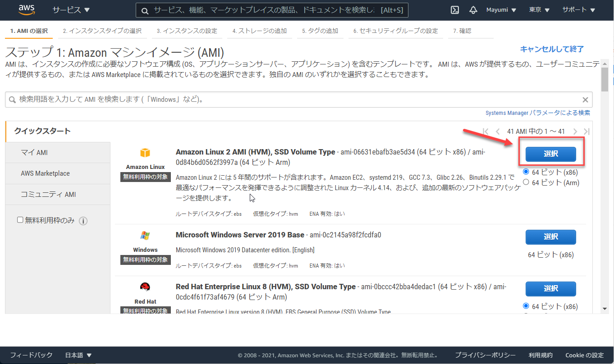
Task: Switch to 4. ストレージの追加 tab
Action: pyautogui.click(x=260, y=31)
